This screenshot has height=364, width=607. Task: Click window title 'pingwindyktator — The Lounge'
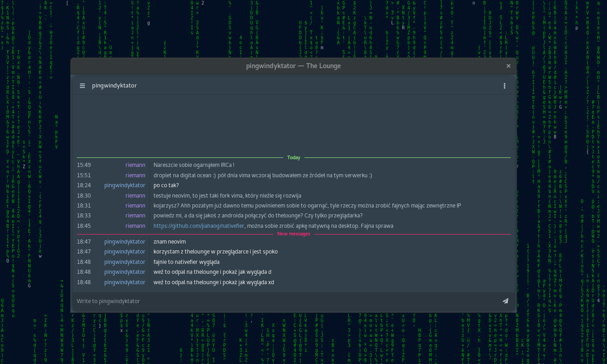coord(294,66)
